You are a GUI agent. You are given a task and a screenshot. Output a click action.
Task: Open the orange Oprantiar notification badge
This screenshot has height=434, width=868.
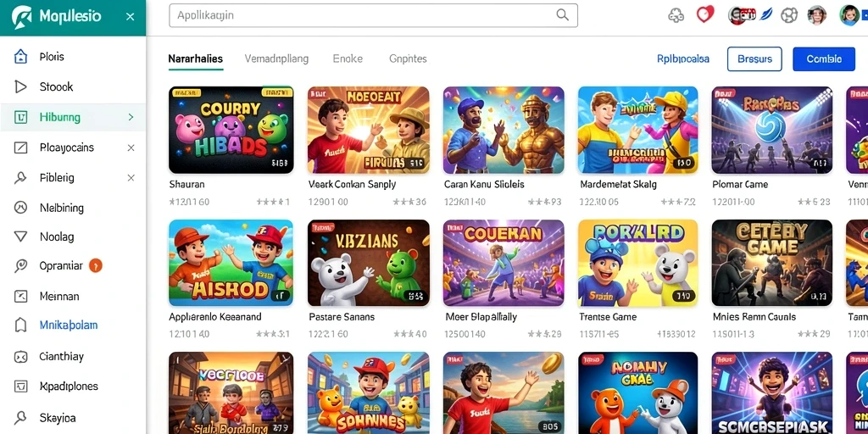pyautogui.click(x=95, y=265)
